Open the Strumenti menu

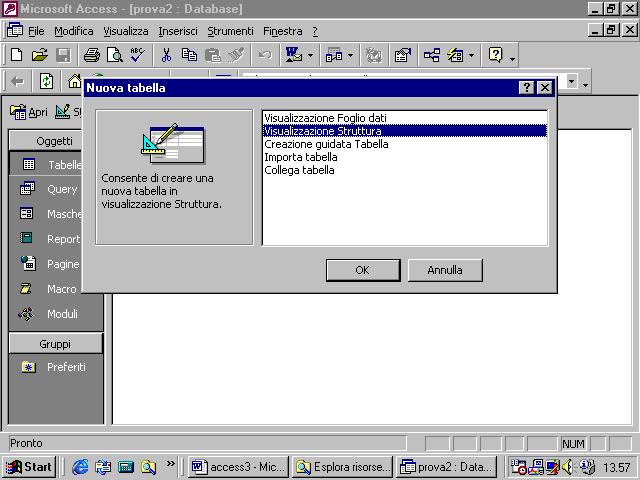coord(230,31)
